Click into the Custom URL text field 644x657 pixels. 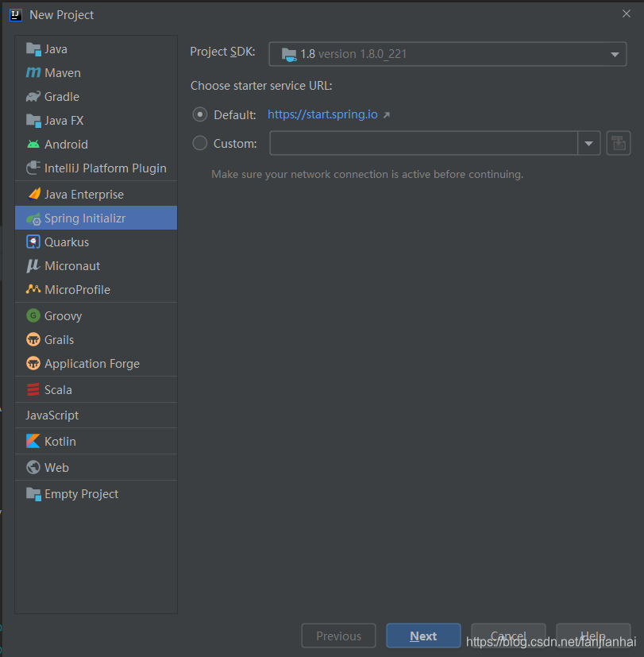pyautogui.click(x=423, y=143)
